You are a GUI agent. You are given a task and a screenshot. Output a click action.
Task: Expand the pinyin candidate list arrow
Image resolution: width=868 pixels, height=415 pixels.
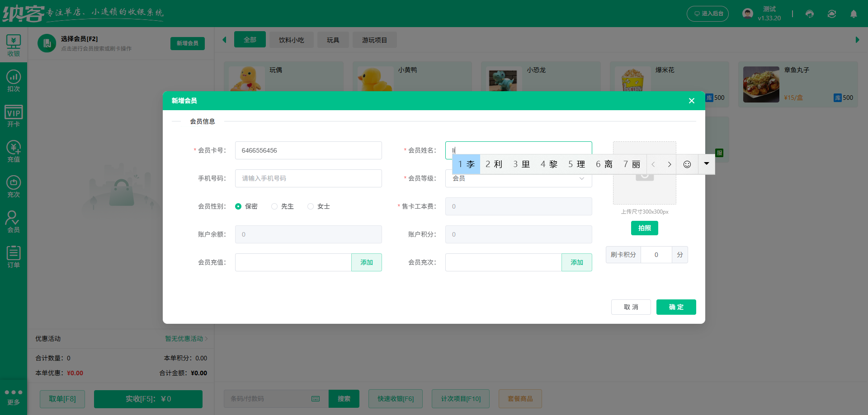point(706,164)
